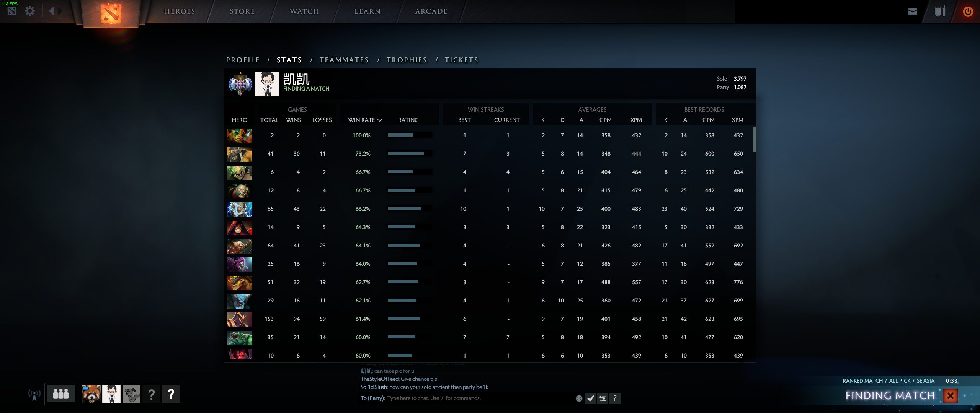Screen dimensions: 980x413
Task: Click the red power quit icon
Action: pos(968,11)
